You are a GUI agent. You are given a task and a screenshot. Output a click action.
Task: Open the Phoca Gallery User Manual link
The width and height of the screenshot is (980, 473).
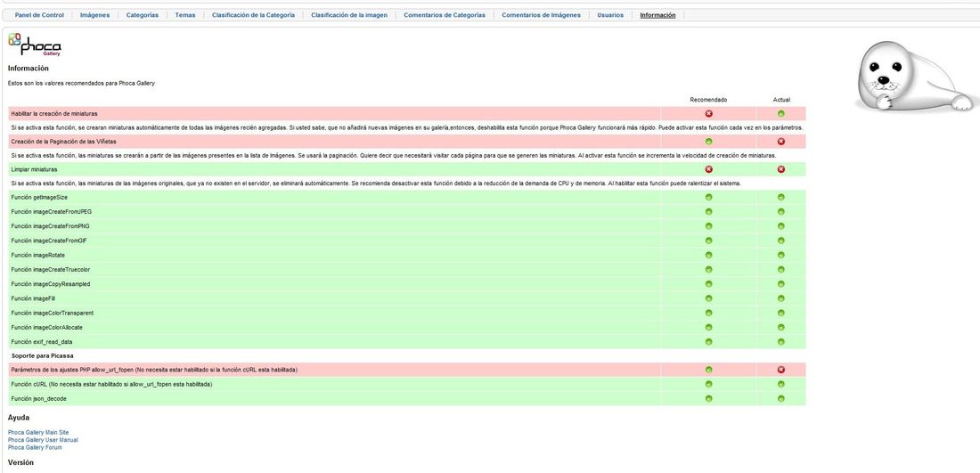click(43, 440)
